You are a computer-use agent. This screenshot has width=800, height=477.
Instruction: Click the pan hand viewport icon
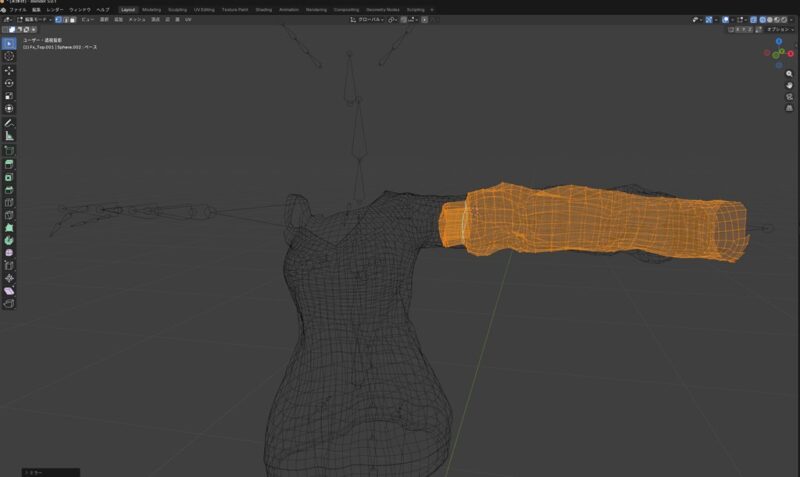click(x=789, y=86)
